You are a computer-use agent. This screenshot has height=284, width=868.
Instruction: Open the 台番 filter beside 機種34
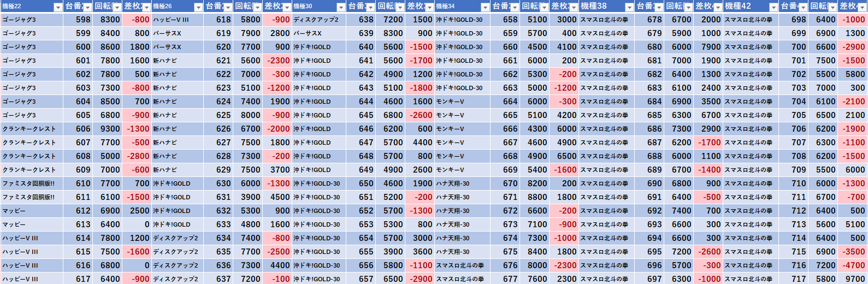pyautogui.click(x=515, y=7)
